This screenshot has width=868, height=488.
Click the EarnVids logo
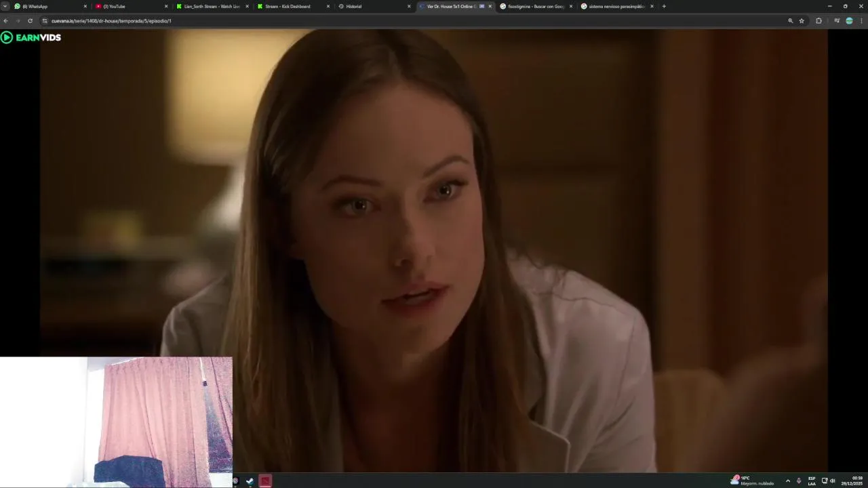pyautogui.click(x=31, y=37)
